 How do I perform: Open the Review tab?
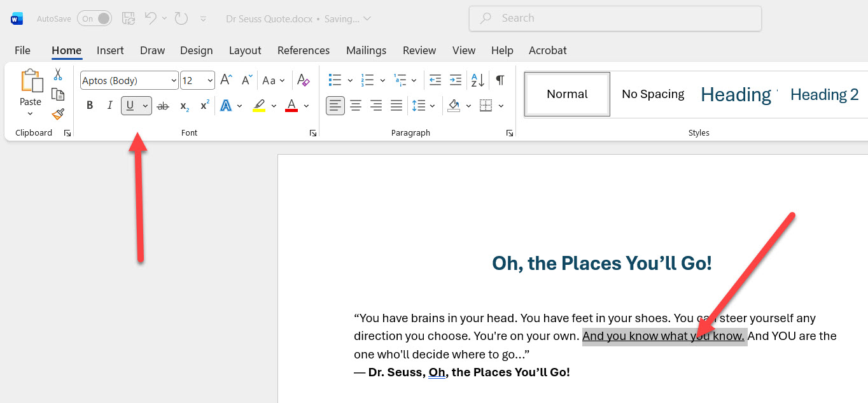point(419,50)
